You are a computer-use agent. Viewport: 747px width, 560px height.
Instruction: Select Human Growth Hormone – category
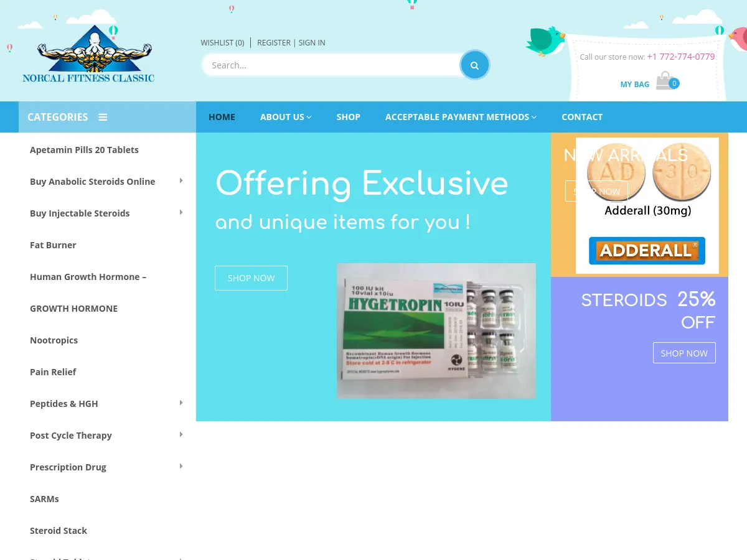(88, 277)
